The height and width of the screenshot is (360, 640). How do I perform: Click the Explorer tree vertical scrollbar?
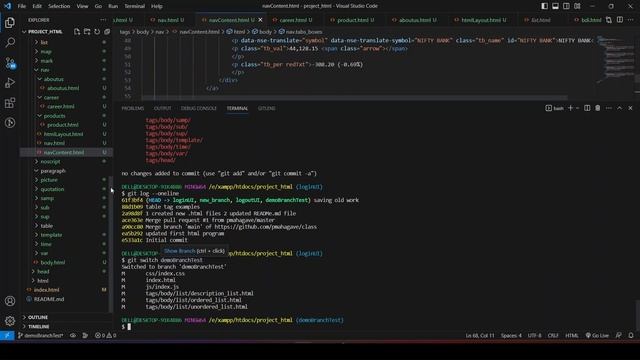pos(111,243)
